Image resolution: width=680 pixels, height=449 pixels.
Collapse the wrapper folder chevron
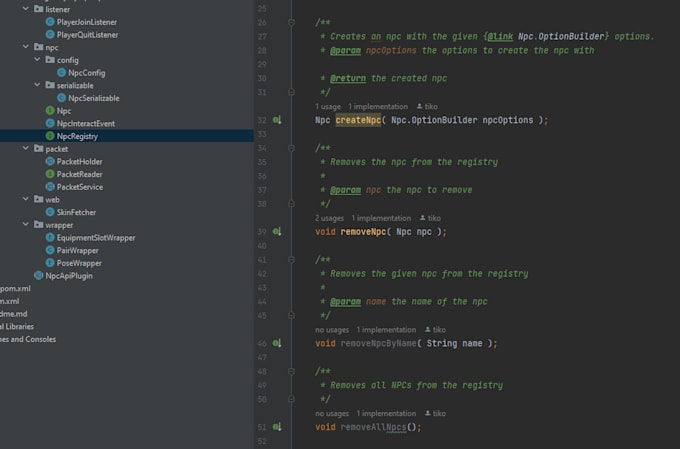[26, 225]
